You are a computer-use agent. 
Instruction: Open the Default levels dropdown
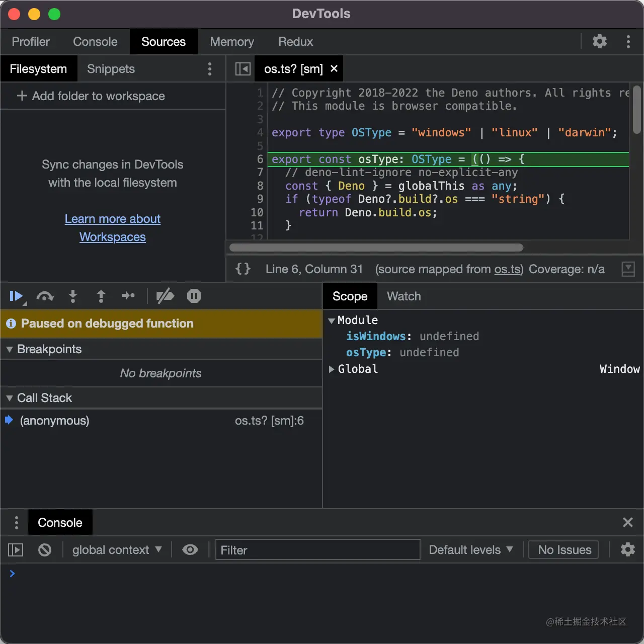click(470, 550)
